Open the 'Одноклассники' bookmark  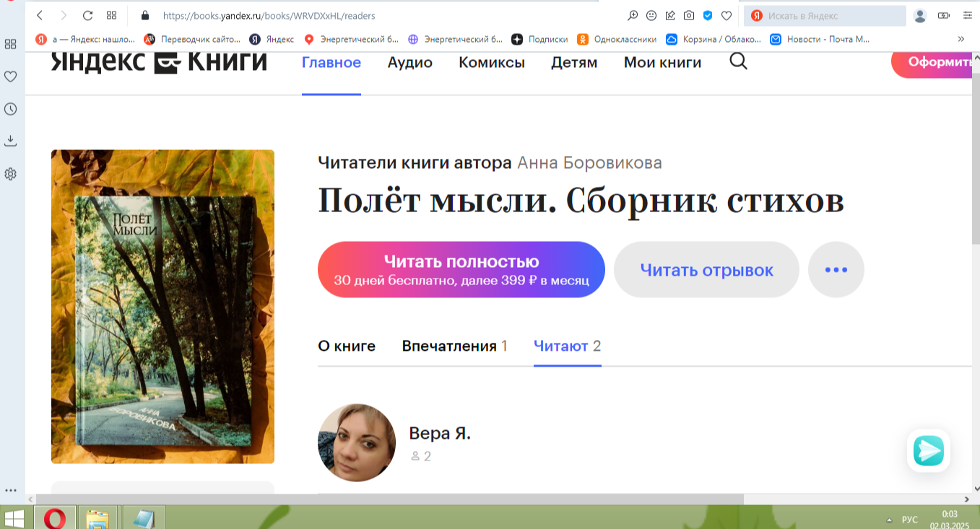(x=617, y=39)
